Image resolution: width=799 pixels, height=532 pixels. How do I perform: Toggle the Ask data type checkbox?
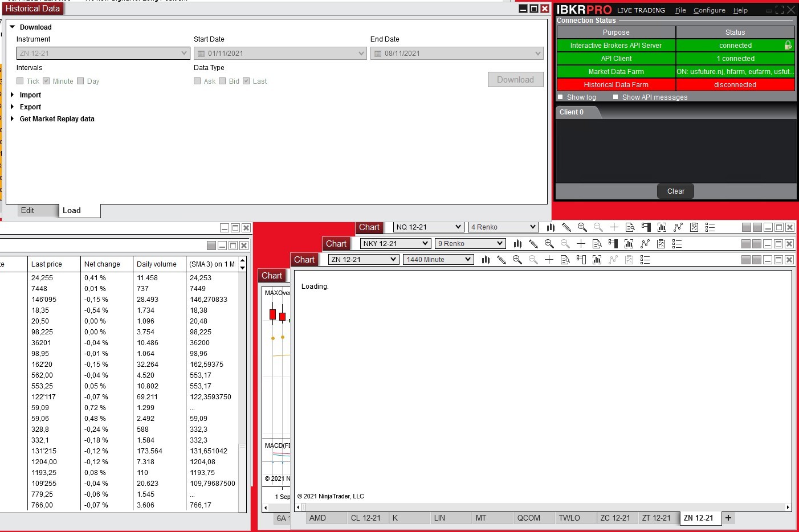coord(197,81)
